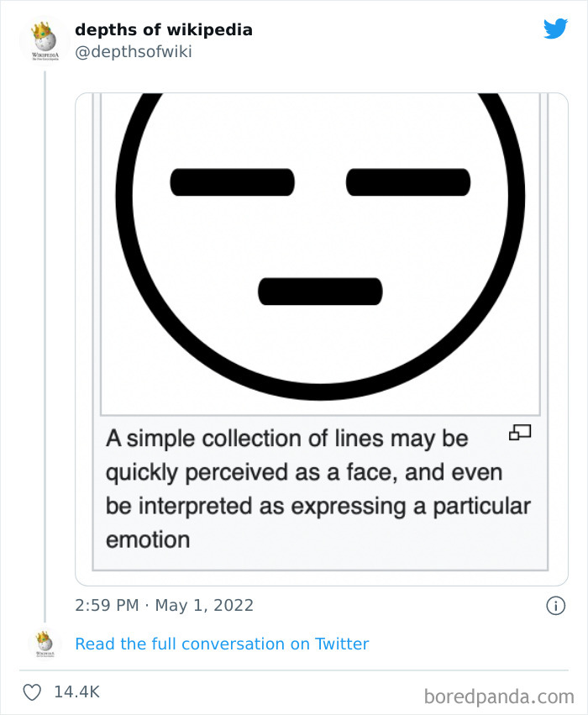The height and width of the screenshot is (715, 588).
Task: Click the vertical thread line below avatar
Action: tap(45, 346)
